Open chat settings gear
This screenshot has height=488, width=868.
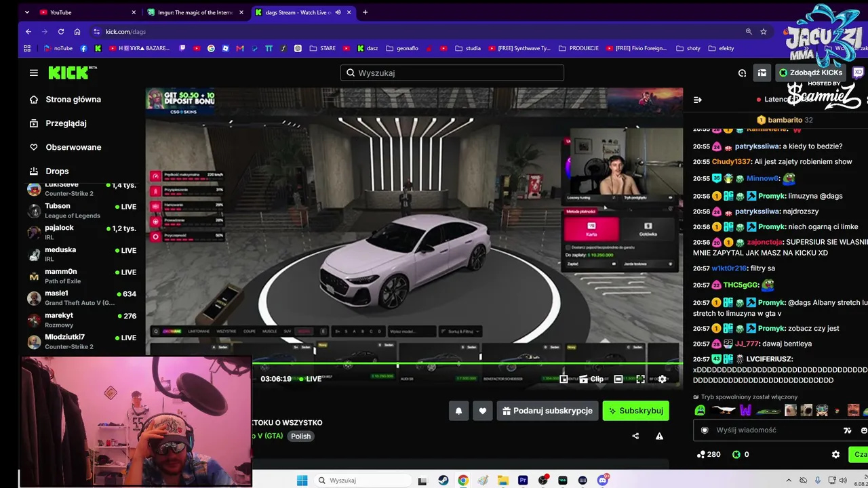coord(835,454)
